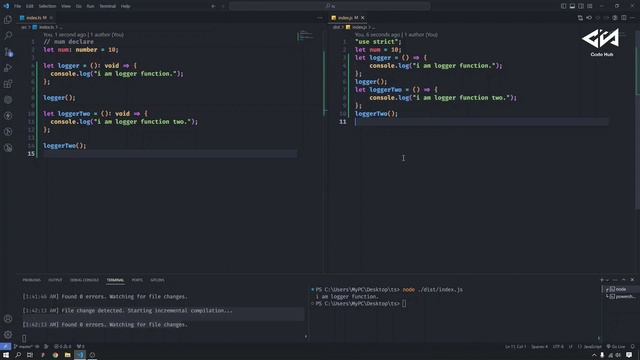
Task: Switch to the Problems panel tab
Action: tap(31, 280)
